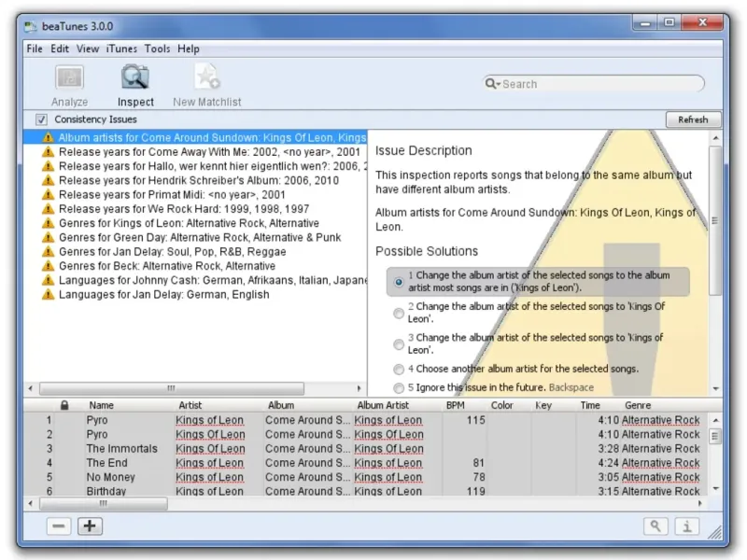Screen dimensions: 747x560
Task: Click issue list horizontal scrollbar thumb
Action: point(172,388)
